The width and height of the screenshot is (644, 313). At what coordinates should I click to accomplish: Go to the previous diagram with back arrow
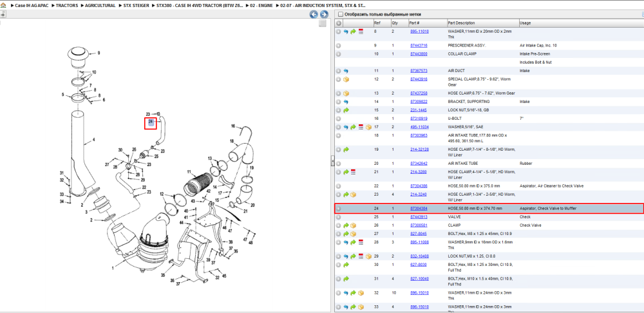coord(314,14)
